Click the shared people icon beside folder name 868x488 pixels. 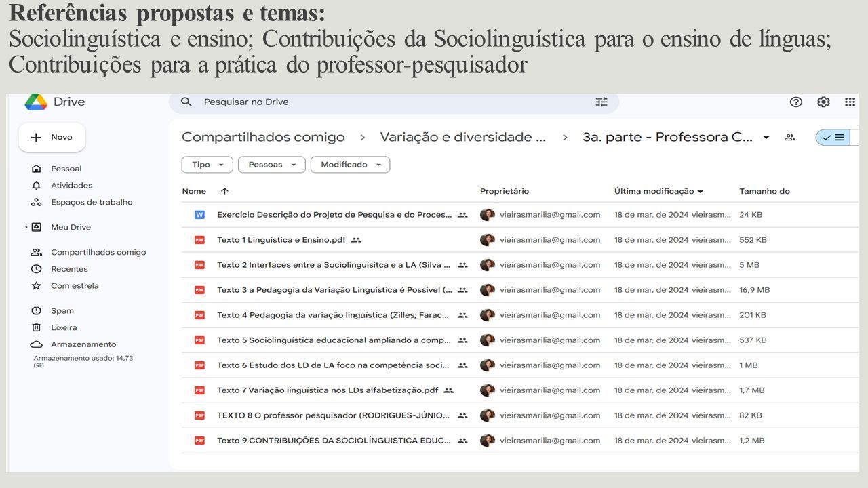click(789, 137)
